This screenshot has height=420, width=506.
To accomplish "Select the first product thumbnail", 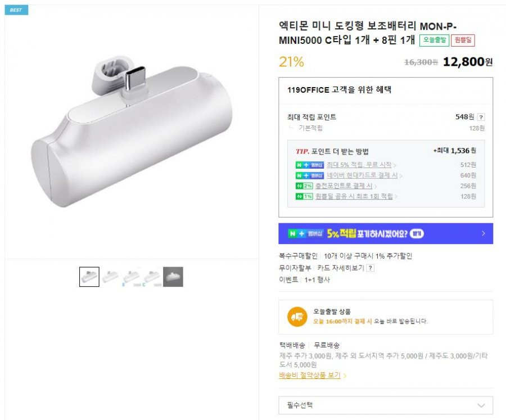I will click(89, 277).
